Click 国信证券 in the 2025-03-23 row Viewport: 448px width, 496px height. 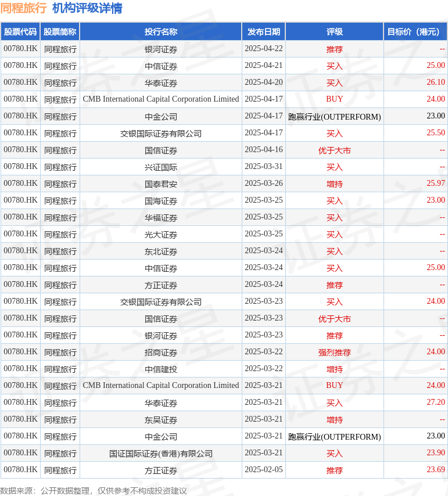161,319
